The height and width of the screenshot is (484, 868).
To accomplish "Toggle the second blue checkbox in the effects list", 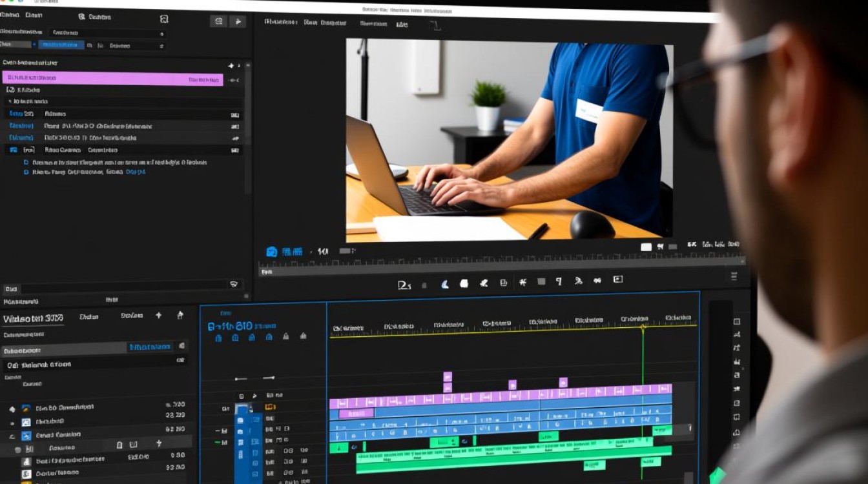I will tap(26, 172).
